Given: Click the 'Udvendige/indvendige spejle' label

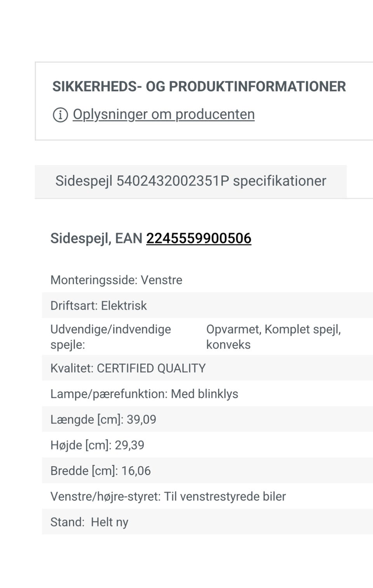Looking at the screenshot, I should pos(110,337).
